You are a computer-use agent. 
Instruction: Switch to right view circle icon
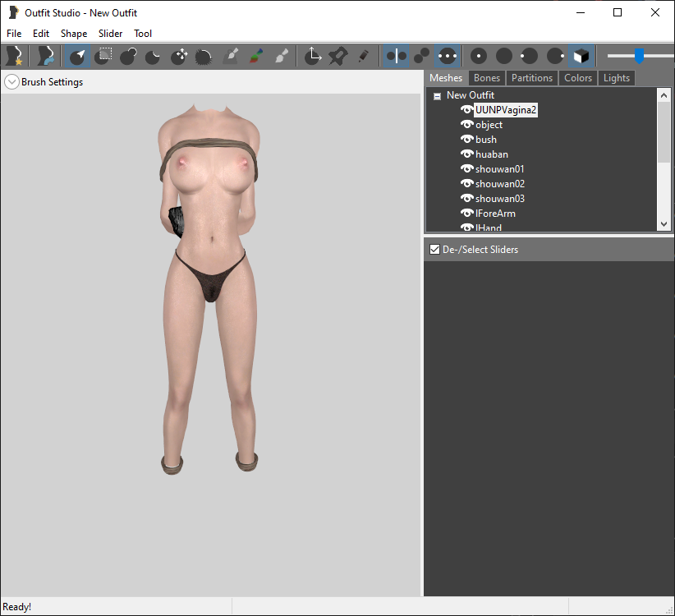[x=555, y=56]
